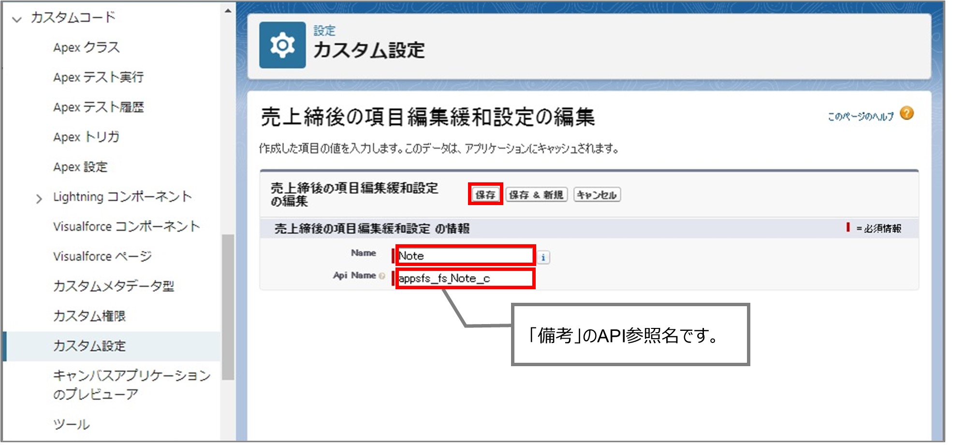
Task: Click the 保存 & 新規 button
Action: [536, 194]
